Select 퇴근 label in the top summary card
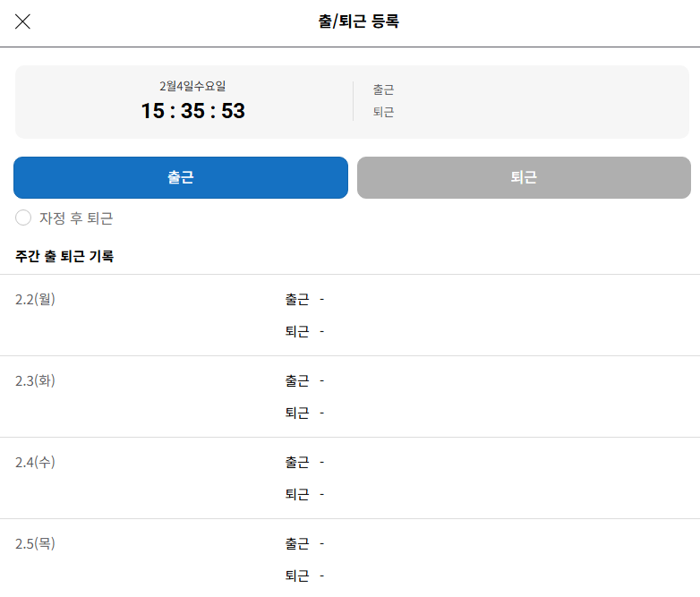 [x=383, y=112]
